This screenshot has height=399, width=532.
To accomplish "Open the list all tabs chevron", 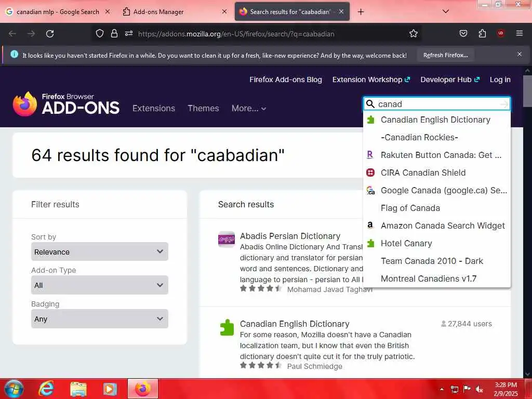I will coord(445,11).
